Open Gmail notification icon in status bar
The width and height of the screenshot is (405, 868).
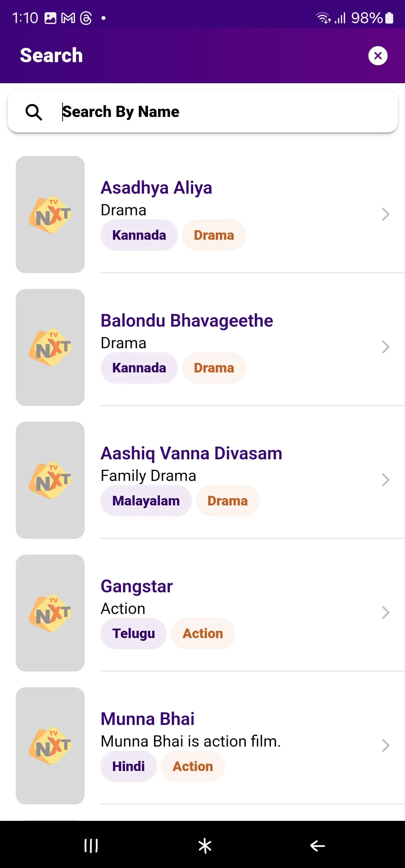68,18
